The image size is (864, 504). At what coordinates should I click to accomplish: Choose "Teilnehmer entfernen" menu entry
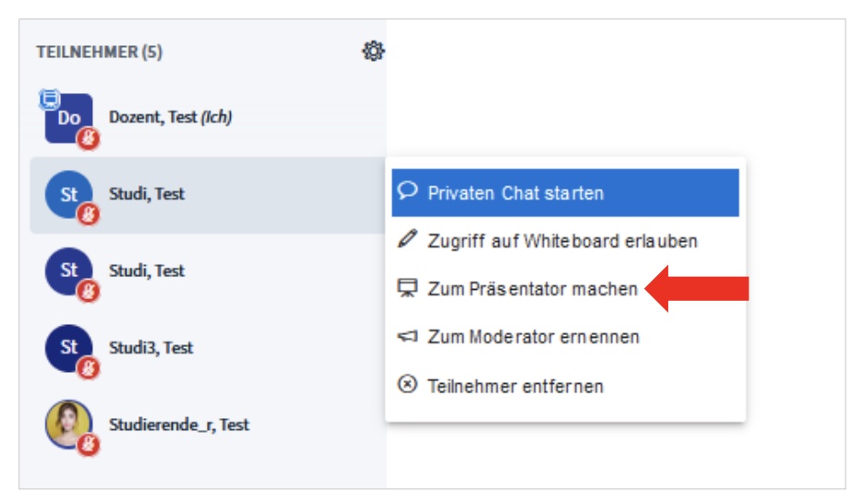tap(515, 385)
